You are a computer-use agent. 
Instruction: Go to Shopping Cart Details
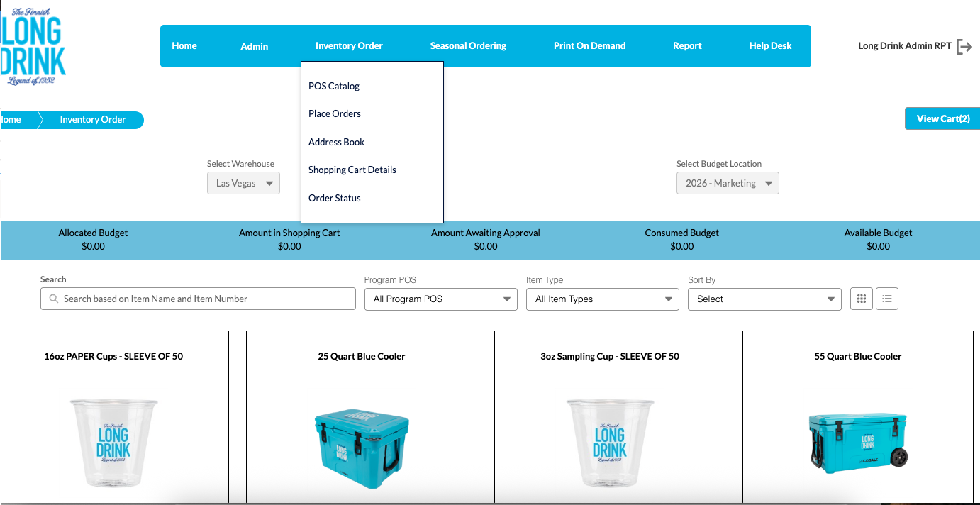pos(352,170)
